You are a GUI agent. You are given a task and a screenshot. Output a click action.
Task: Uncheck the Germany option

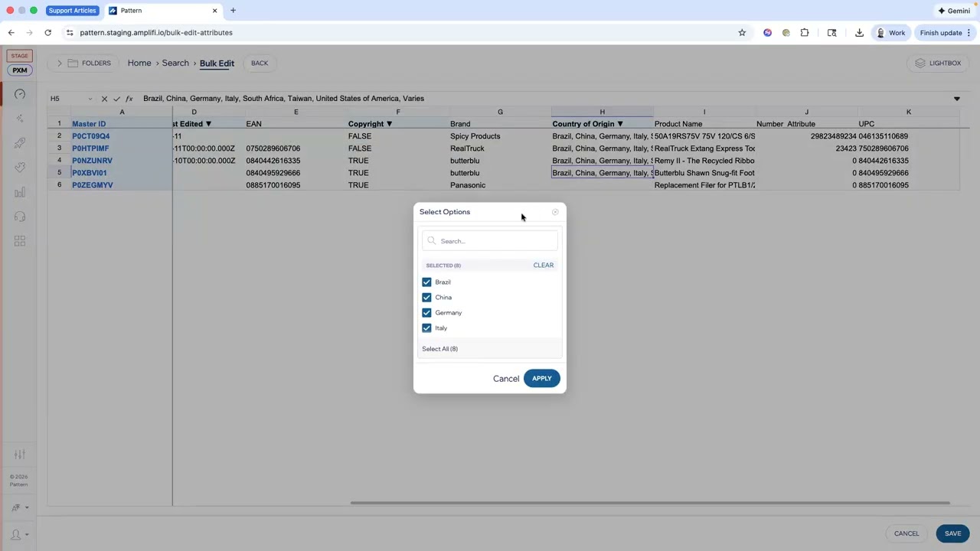click(x=426, y=313)
